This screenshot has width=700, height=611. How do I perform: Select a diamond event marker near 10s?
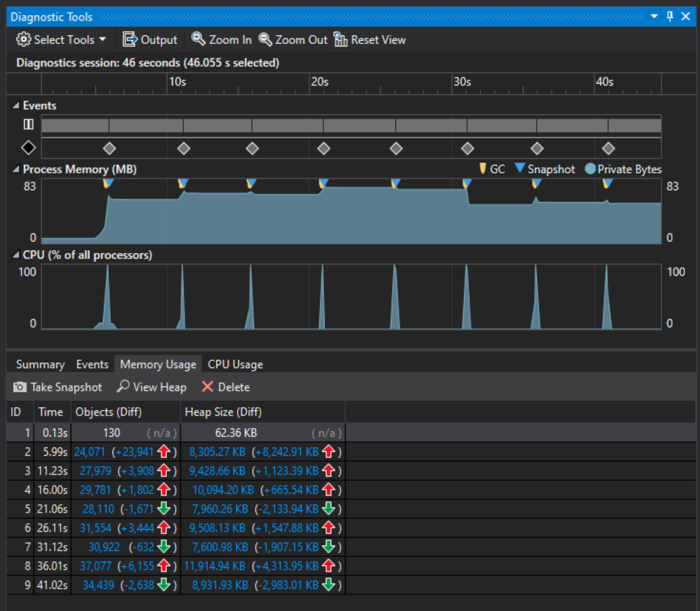[x=184, y=148]
